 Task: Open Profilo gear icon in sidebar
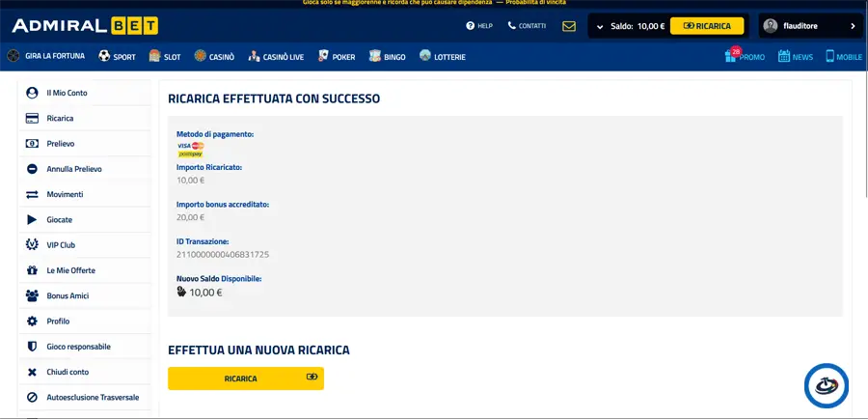tap(32, 322)
